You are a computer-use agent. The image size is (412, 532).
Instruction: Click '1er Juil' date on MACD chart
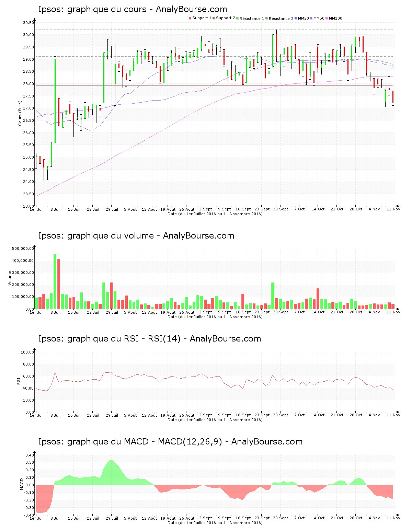click(x=37, y=518)
